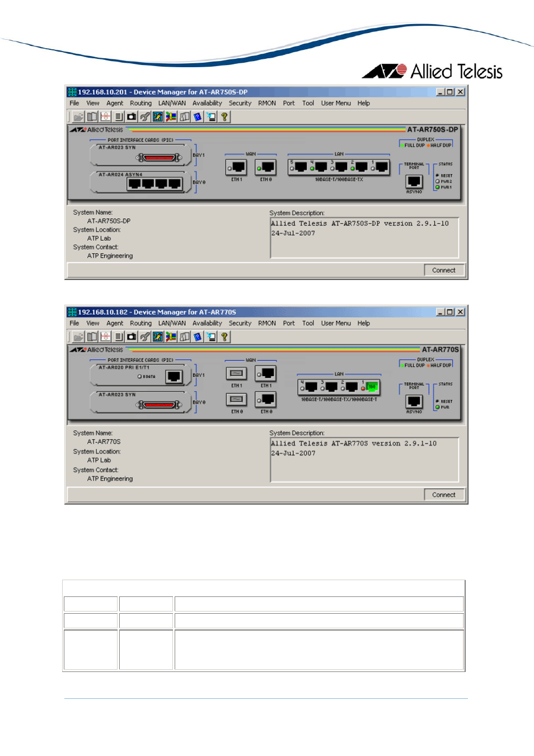The width and height of the screenshot is (534, 756).
Task: Click AT-AR024 ASYN4 port block
Action: point(154,184)
